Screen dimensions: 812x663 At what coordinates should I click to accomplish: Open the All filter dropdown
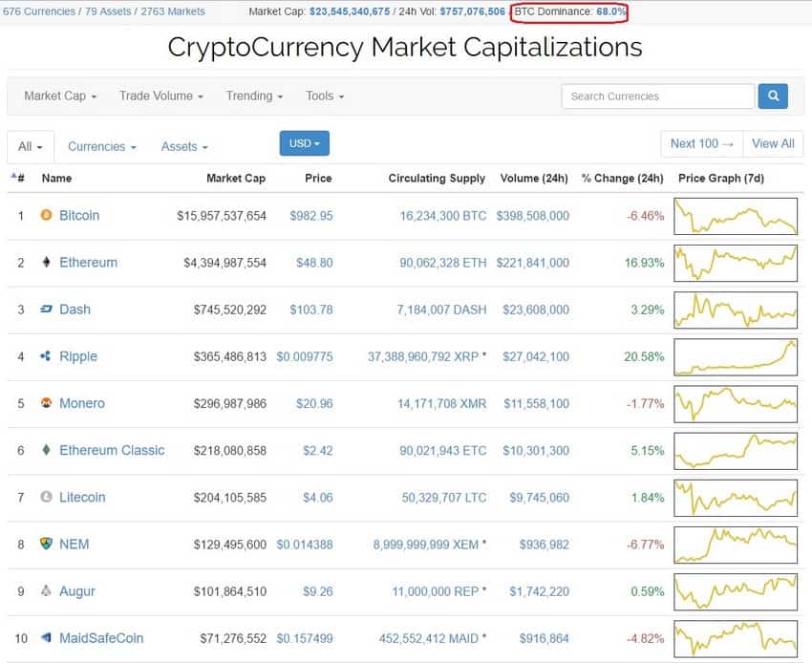coord(30,146)
